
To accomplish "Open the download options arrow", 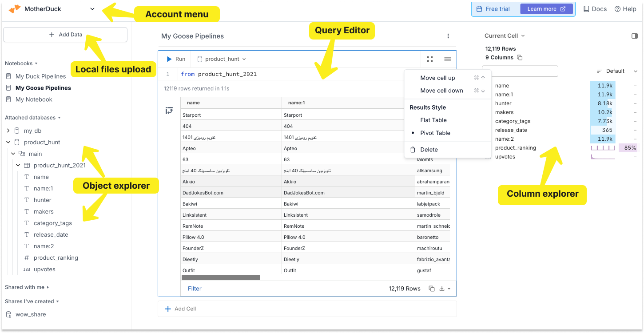I will click(x=449, y=289).
